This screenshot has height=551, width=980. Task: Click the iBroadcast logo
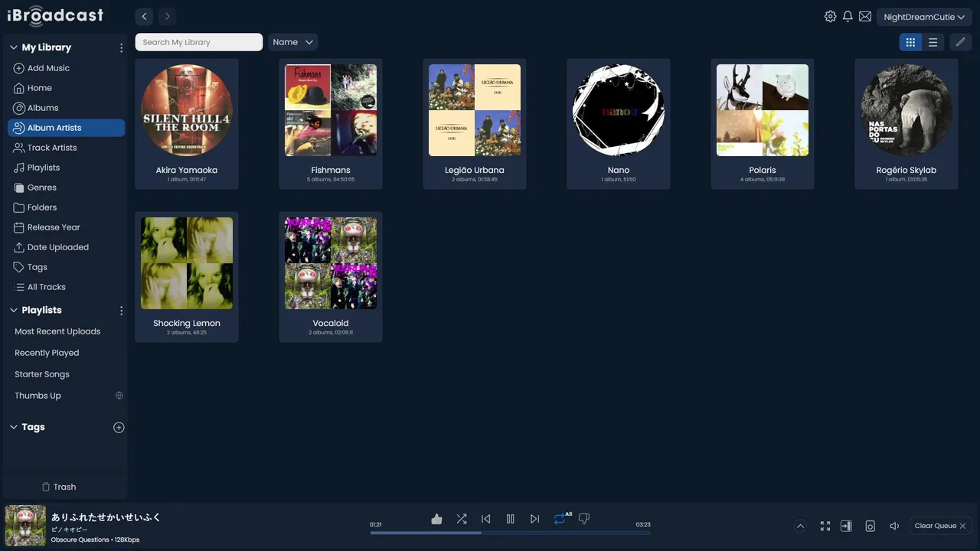click(x=55, y=15)
